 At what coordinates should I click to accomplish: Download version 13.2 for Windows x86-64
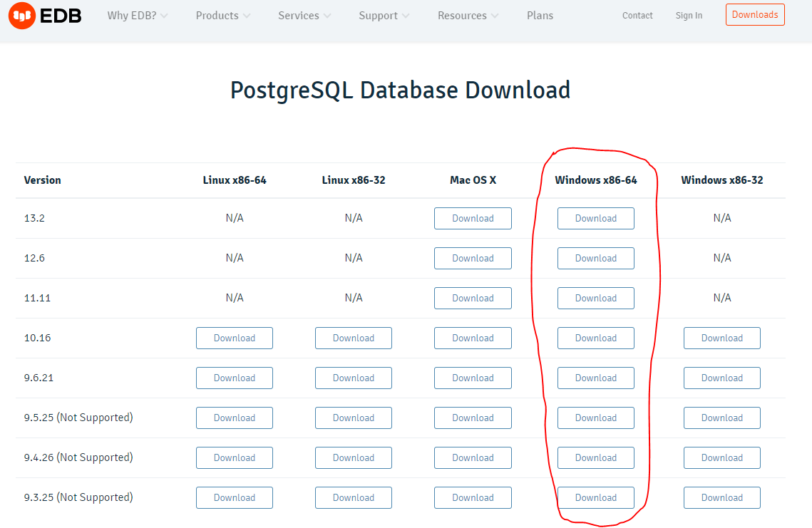[595, 219]
